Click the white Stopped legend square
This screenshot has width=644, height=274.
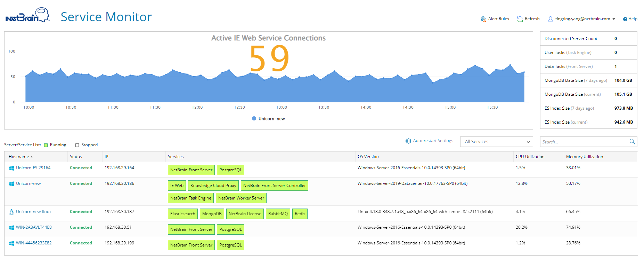[77, 145]
